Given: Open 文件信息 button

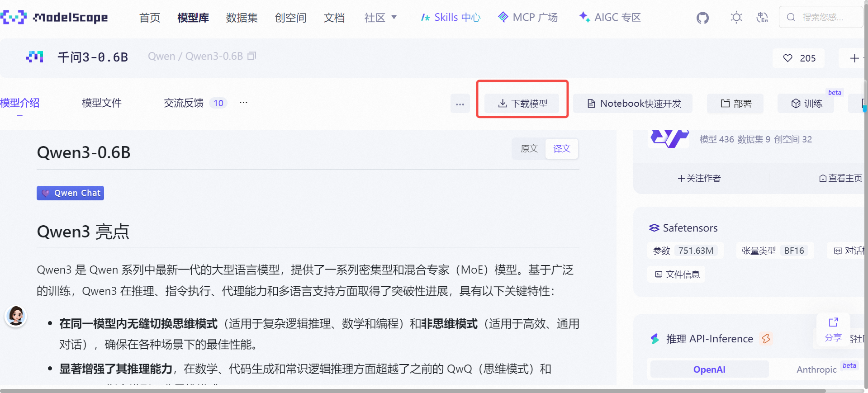Looking at the screenshot, I should point(677,275).
